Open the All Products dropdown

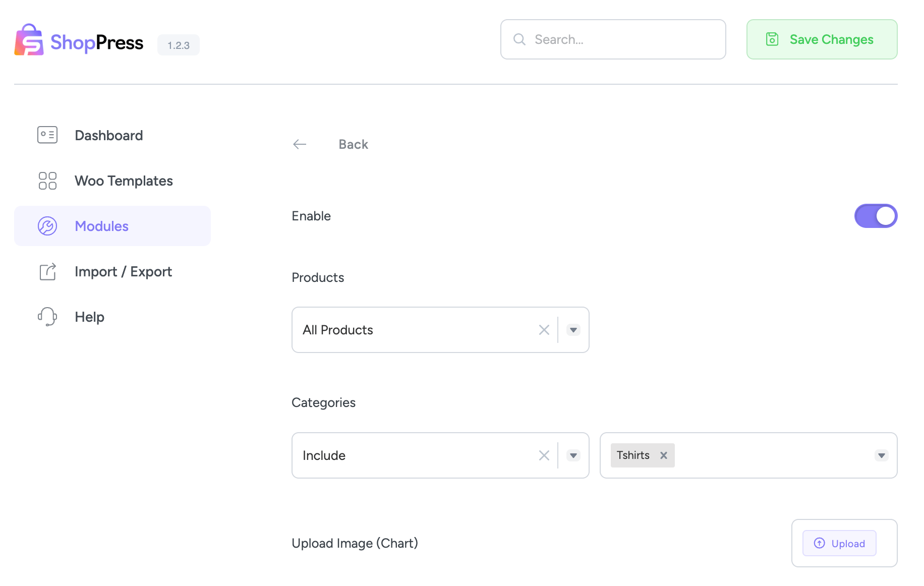click(x=573, y=330)
